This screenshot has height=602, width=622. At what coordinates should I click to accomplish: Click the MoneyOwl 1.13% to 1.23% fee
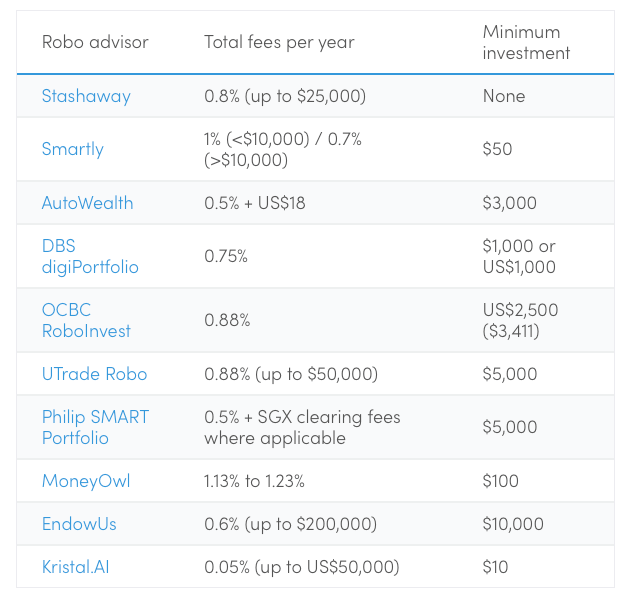click(254, 481)
